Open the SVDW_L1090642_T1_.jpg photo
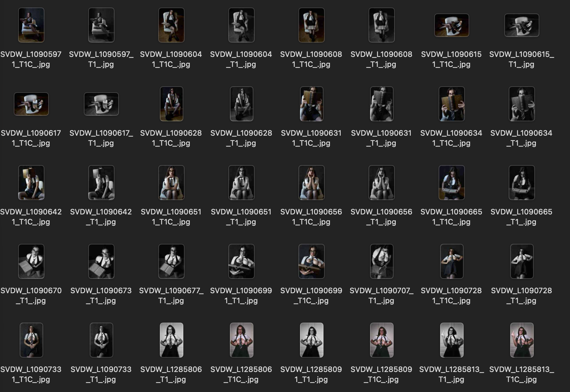 pyautogui.click(x=101, y=183)
